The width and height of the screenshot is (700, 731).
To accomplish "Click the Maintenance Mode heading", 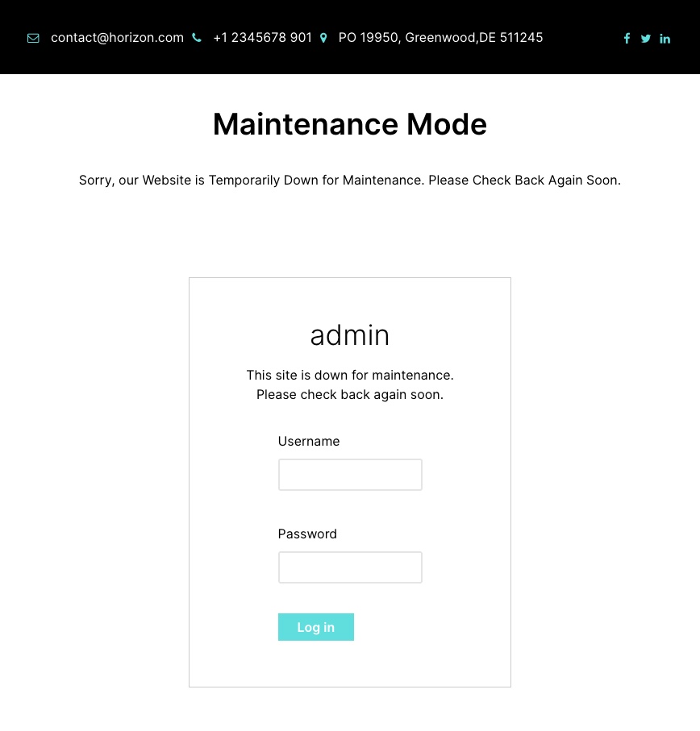I will 349,124.
